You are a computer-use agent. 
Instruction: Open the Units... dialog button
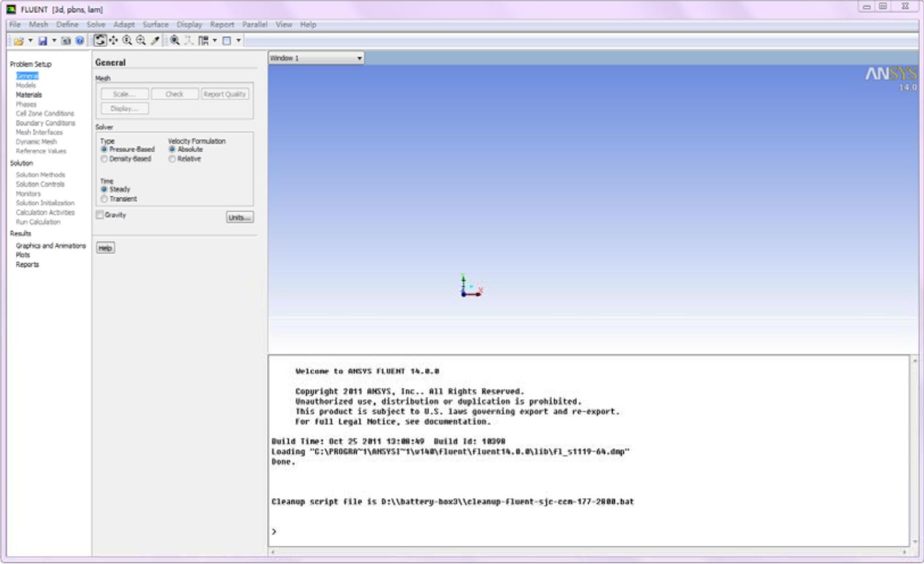(240, 218)
